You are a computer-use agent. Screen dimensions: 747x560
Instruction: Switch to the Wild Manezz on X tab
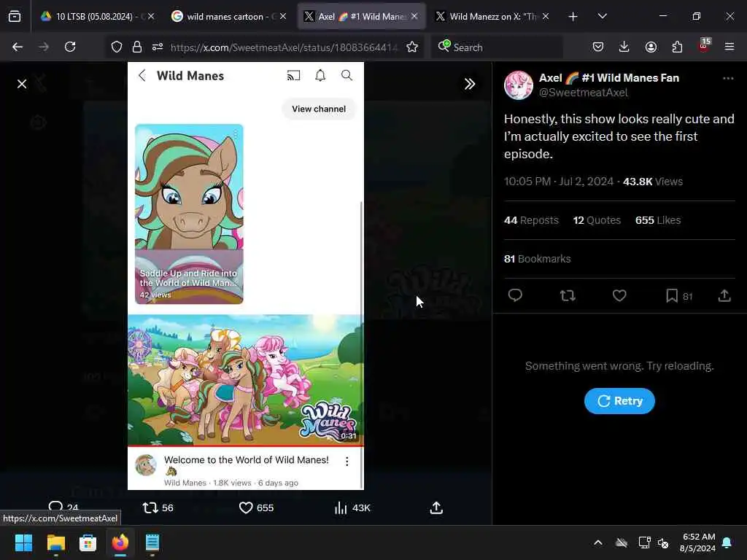(x=493, y=17)
